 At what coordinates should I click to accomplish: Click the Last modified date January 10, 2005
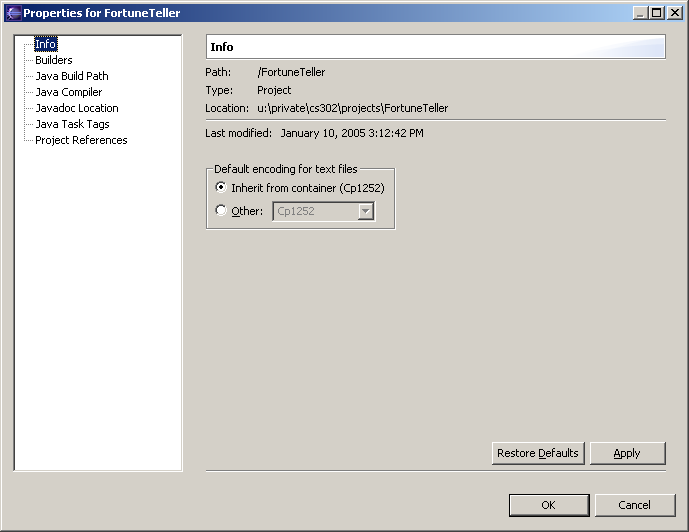(x=352, y=133)
